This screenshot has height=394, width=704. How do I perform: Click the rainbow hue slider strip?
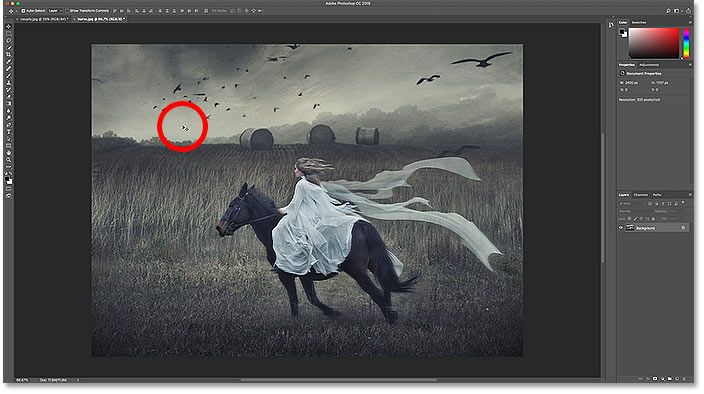coord(686,43)
